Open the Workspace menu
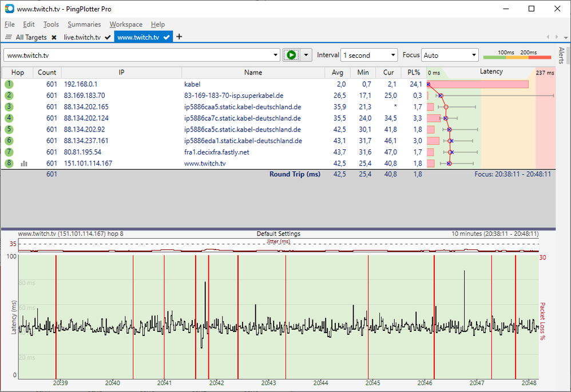This screenshot has width=571, height=392. click(126, 25)
